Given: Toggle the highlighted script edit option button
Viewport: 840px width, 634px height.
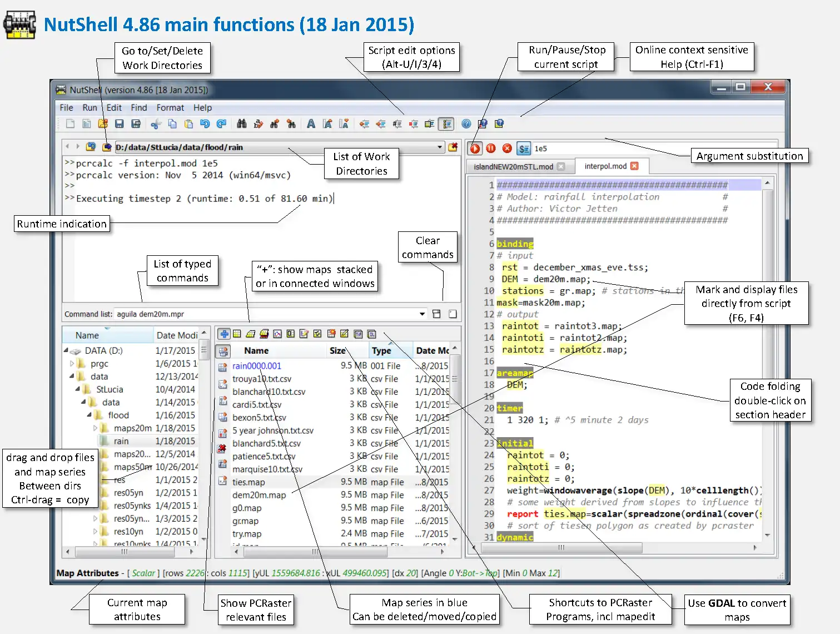Looking at the screenshot, I should (446, 123).
